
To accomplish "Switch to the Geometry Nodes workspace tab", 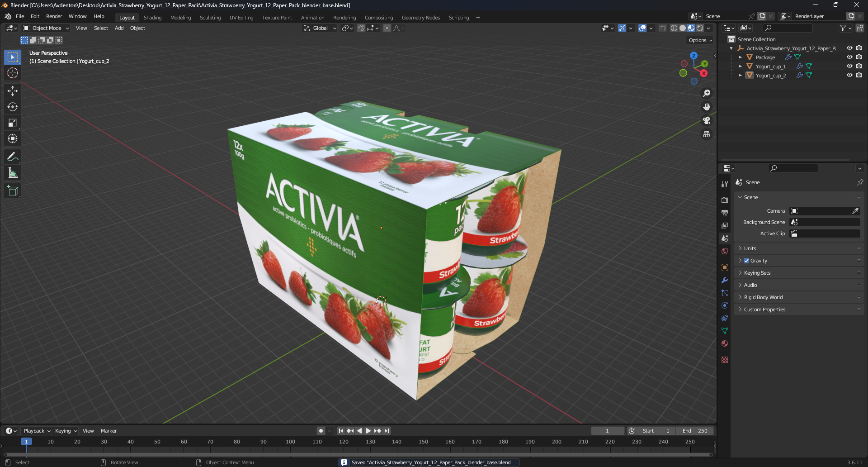I will click(420, 18).
